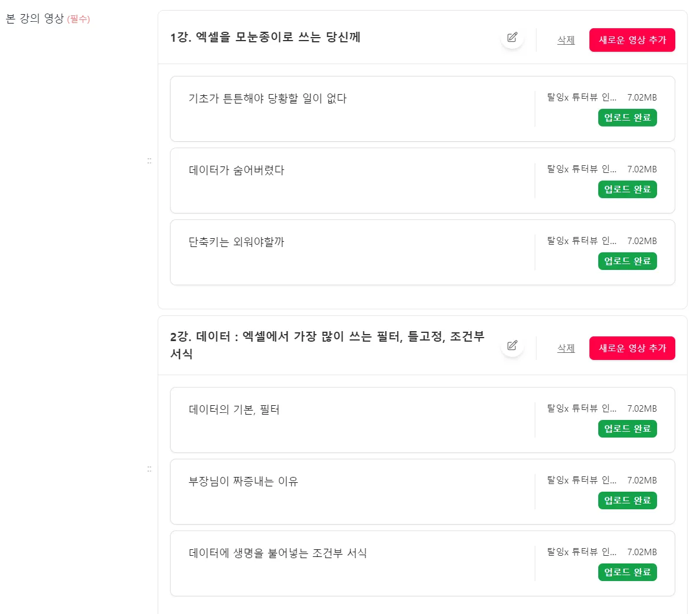Add a new video to 1강
The width and height of the screenshot is (700, 614).
pyautogui.click(x=632, y=40)
